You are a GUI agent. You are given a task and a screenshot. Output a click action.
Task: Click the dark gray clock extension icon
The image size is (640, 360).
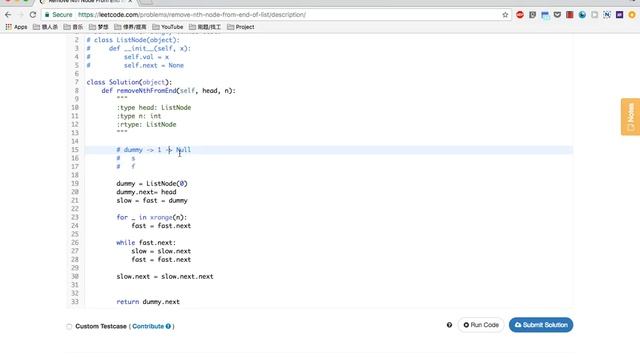click(x=532, y=15)
